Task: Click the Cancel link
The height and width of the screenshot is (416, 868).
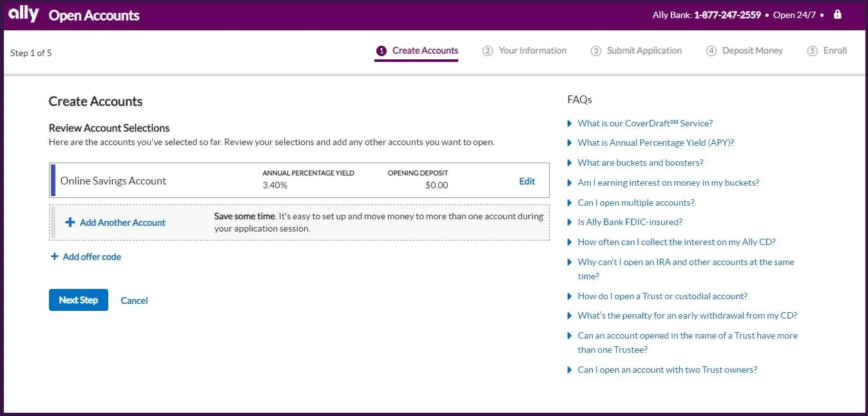Action: coord(134,300)
